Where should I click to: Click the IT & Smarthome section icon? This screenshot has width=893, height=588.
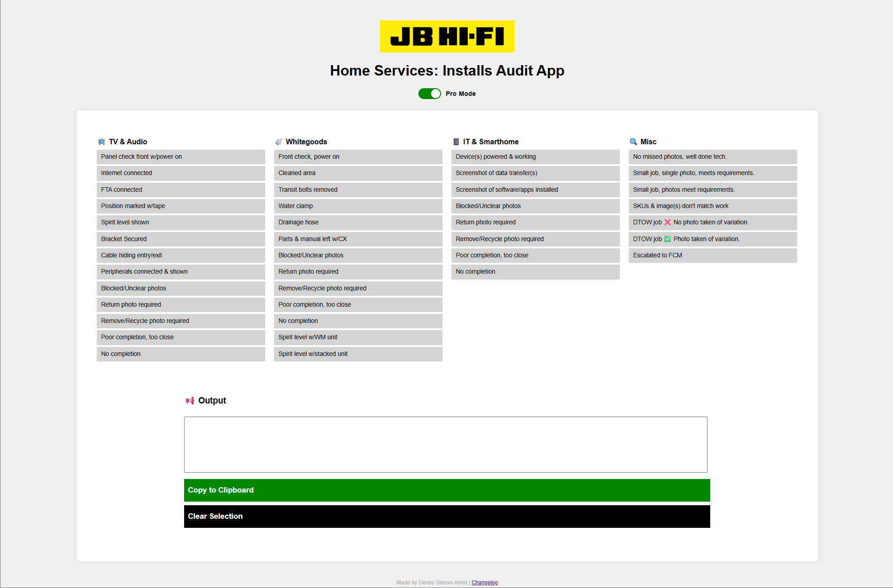[x=456, y=142]
